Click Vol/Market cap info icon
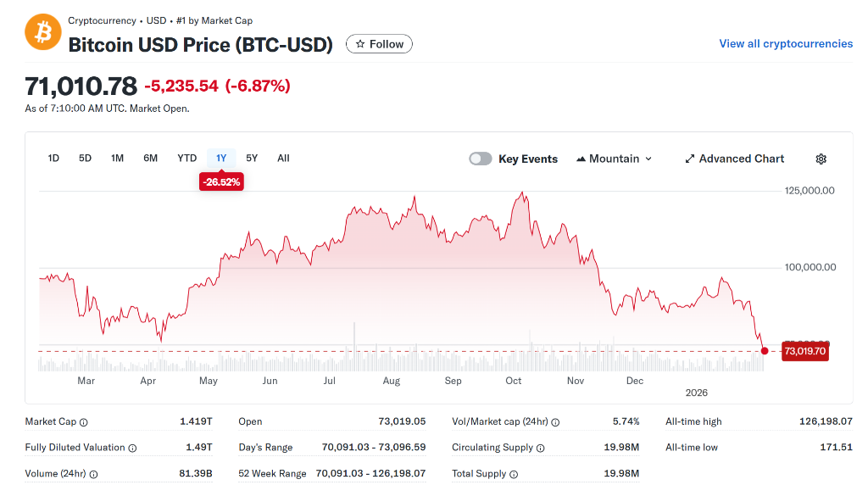 coord(555,422)
